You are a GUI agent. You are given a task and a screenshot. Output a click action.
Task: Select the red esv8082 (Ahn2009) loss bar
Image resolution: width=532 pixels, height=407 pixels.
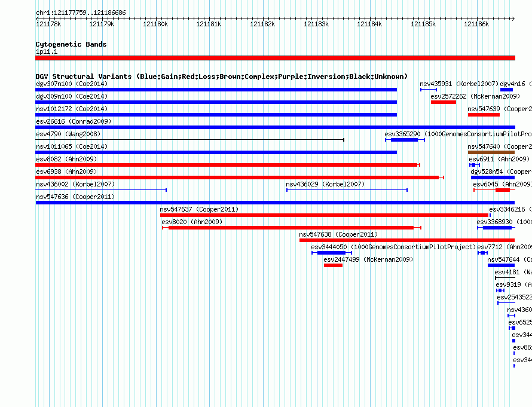pos(228,165)
